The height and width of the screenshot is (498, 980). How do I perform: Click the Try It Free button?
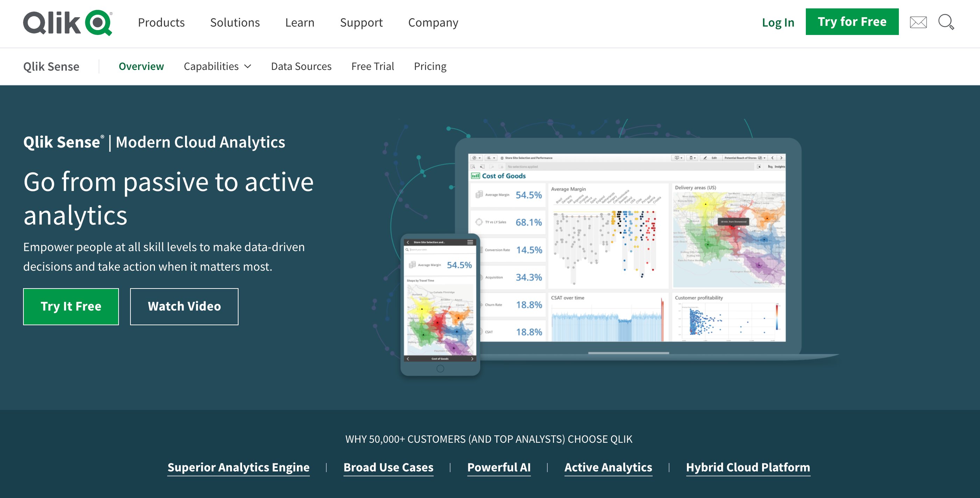(71, 306)
